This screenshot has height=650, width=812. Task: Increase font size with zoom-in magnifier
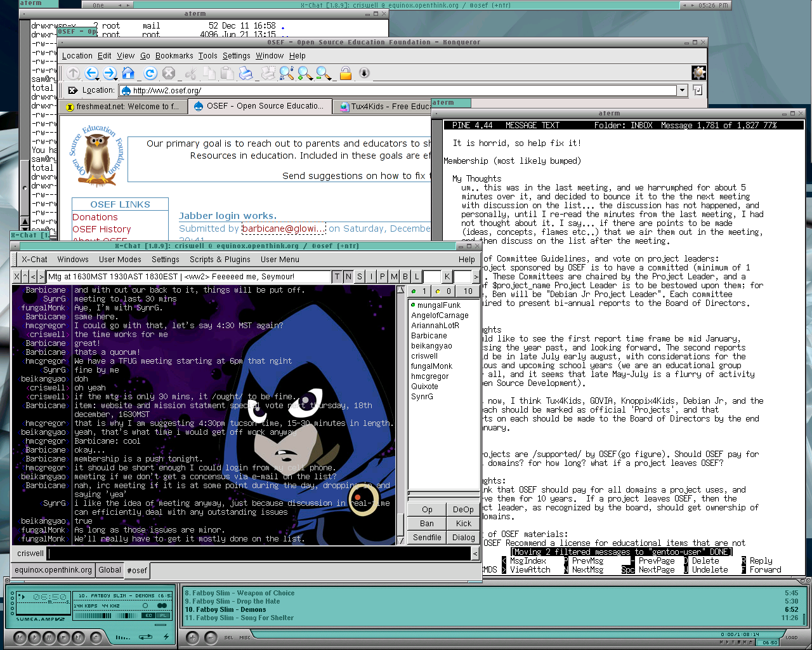pyautogui.click(x=304, y=73)
